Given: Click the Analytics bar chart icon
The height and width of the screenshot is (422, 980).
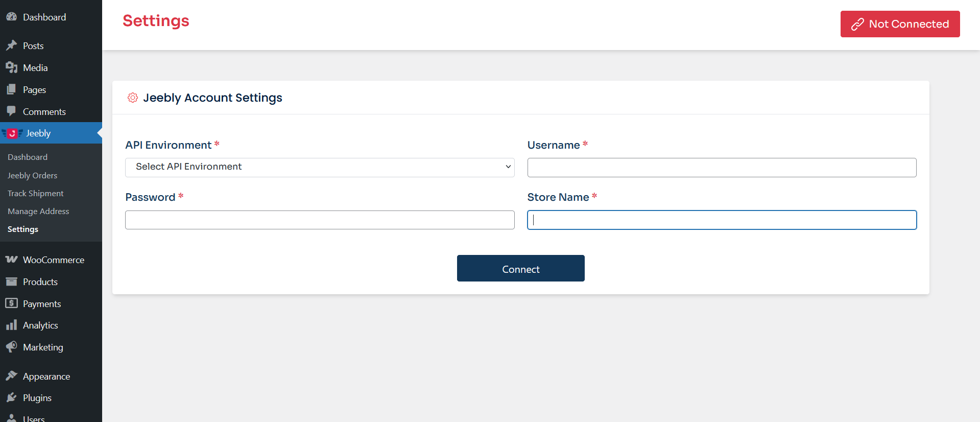Looking at the screenshot, I should [x=11, y=325].
